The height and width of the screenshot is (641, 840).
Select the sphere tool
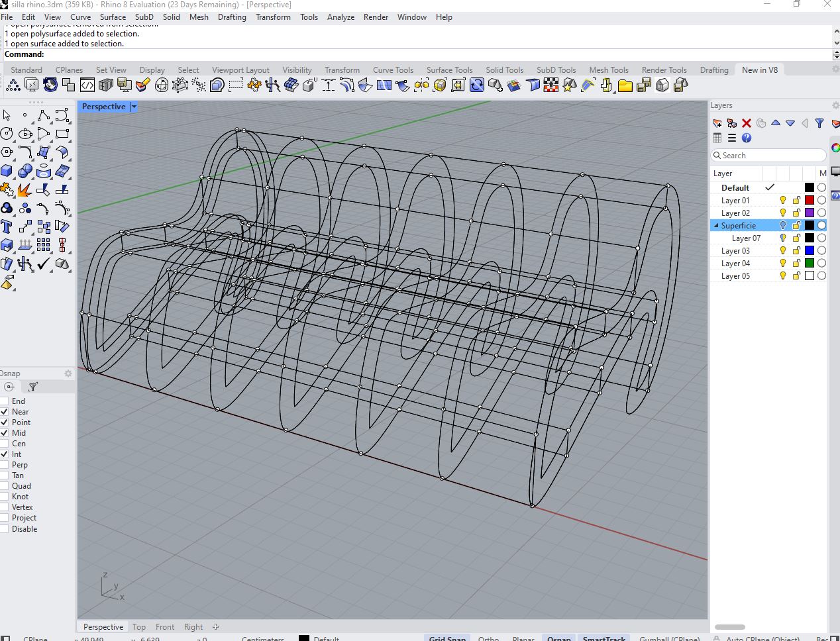tap(25, 170)
